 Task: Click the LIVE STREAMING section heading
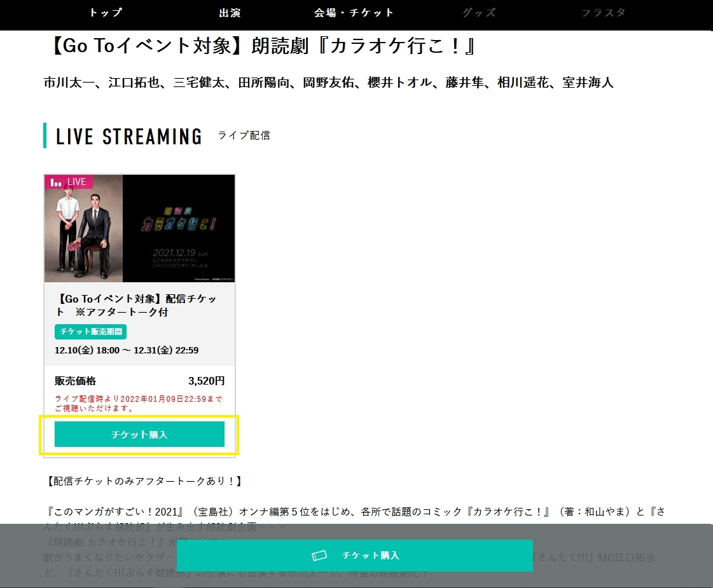tap(128, 136)
